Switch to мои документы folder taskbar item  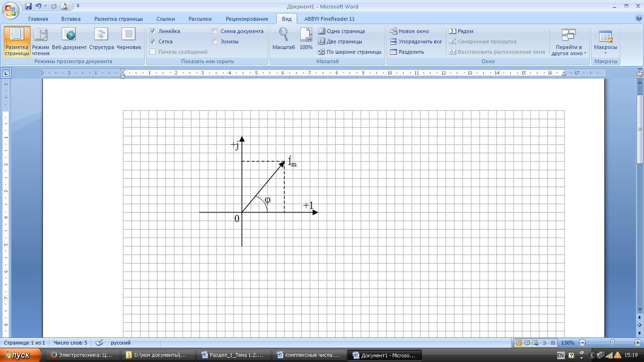[x=157, y=355]
